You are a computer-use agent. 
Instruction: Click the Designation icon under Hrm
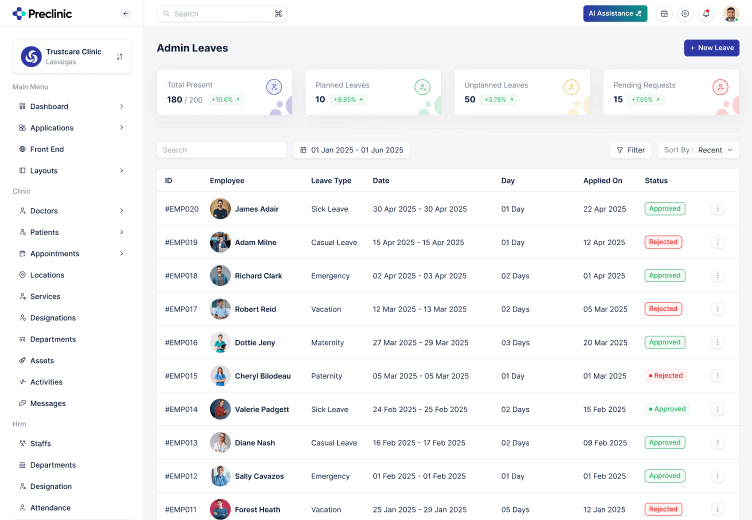(22, 486)
